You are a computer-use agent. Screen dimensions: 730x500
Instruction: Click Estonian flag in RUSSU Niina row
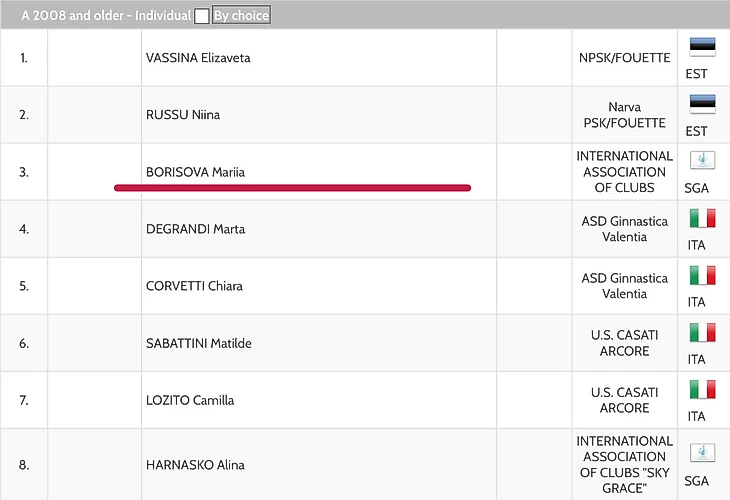(x=703, y=104)
